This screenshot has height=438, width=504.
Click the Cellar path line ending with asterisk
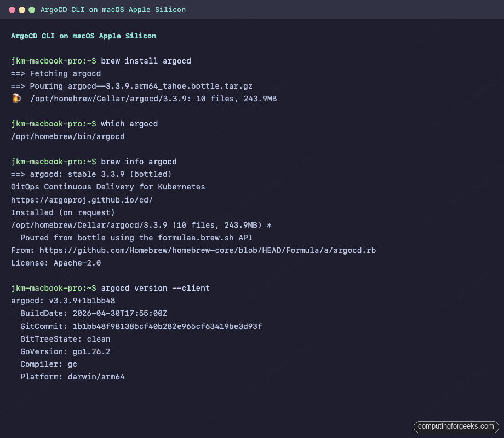[141, 225]
